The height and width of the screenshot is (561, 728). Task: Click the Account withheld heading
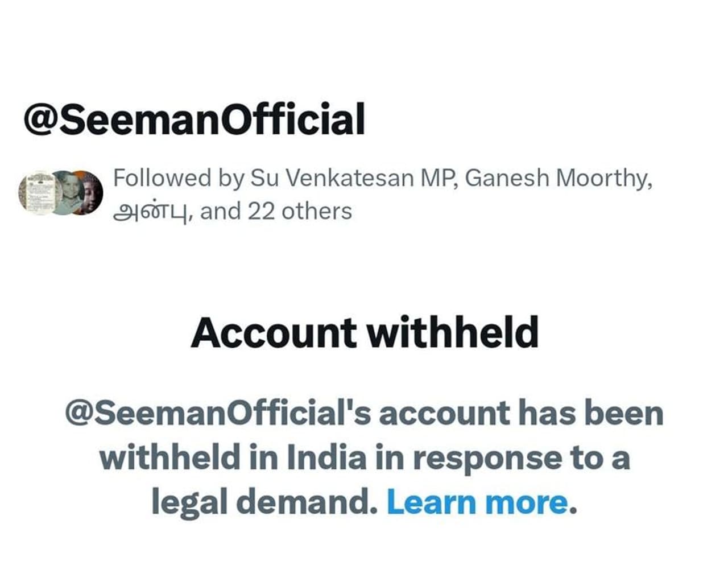coord(364,333)
